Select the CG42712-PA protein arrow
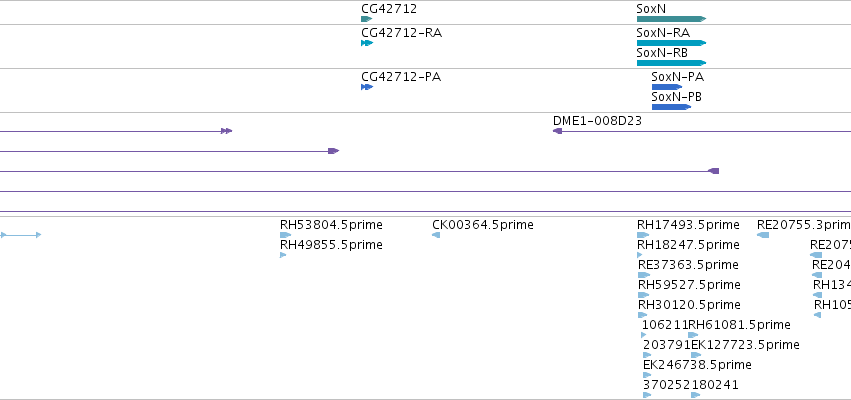 (x=367, y=87)
